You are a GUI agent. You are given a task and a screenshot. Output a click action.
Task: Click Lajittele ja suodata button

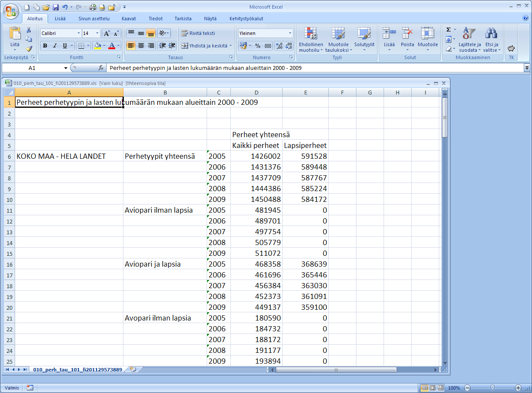click(470, 40)
